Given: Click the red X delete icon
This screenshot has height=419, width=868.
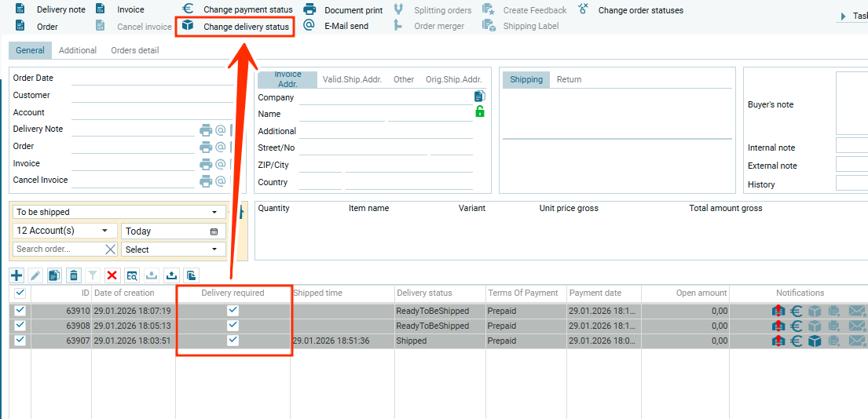Looking at the screenshot, I should pos(112,275).
